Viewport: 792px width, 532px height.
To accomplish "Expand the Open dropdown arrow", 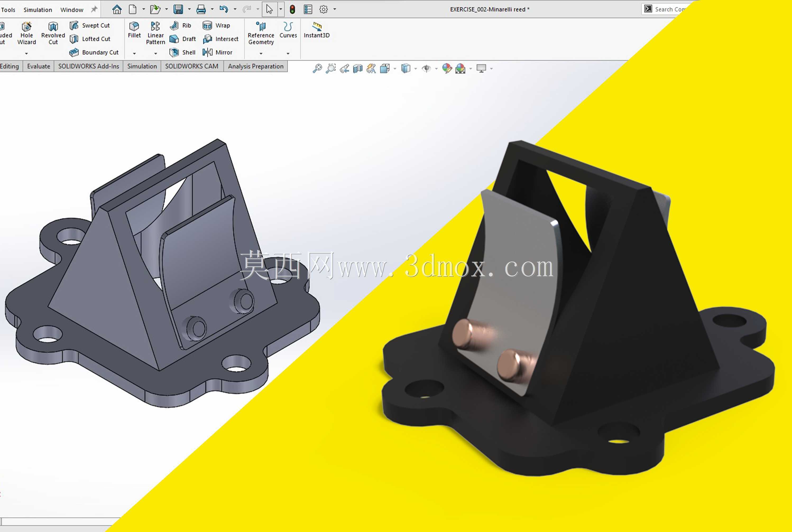I will coord(166,10).
